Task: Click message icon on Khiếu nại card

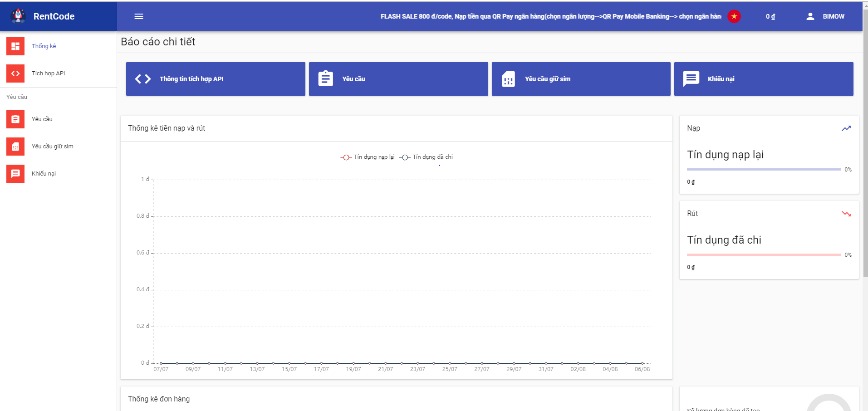Action: (691, 79)
